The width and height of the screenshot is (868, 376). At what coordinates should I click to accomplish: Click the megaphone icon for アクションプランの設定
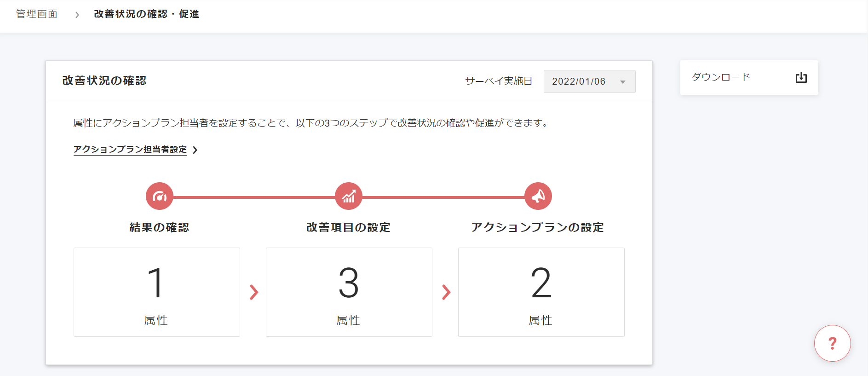[538, 197]
